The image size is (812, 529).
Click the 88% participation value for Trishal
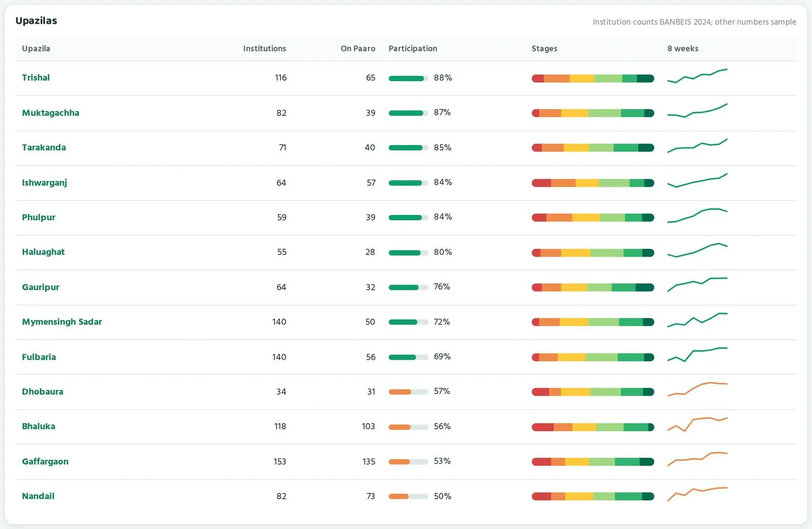pos(443,78)
